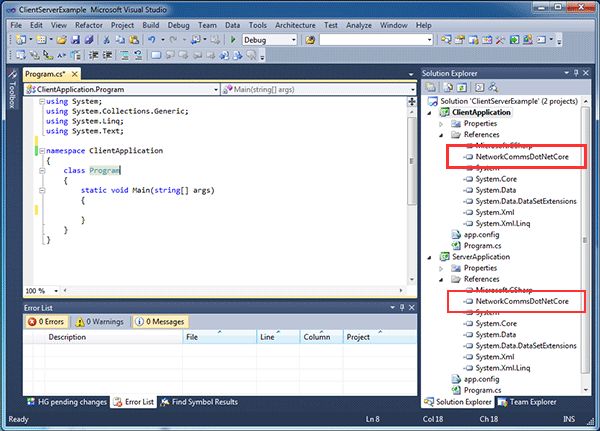
Task: Click the View Code icon in Solution Explorer
Action: click(479, 88)
